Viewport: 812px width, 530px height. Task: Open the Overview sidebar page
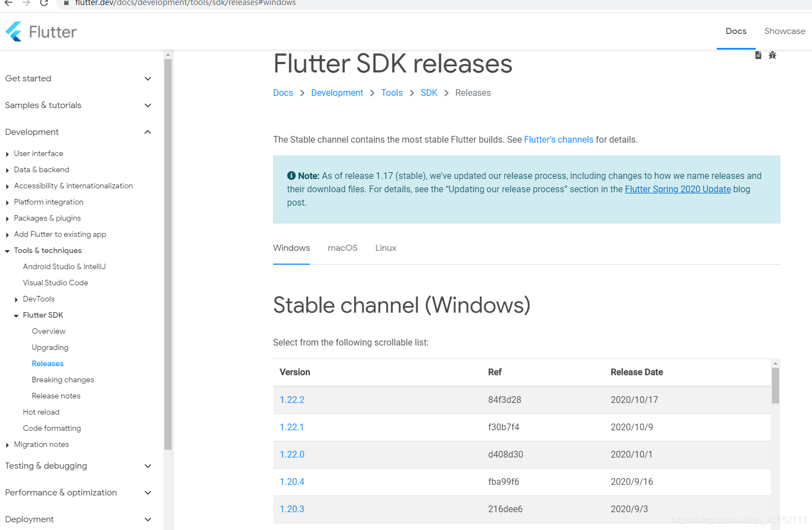tap(48, 332)
